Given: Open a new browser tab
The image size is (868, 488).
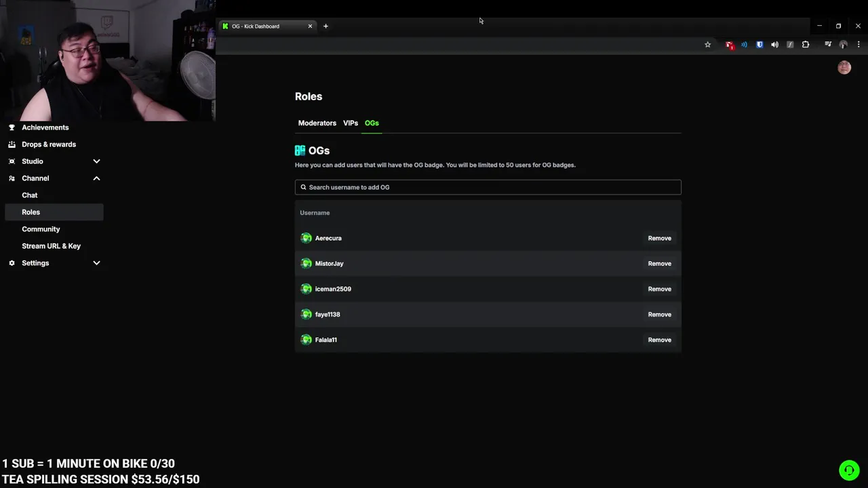Looking at the screenshot, I should pyautogui.click(x=325, y=26).
